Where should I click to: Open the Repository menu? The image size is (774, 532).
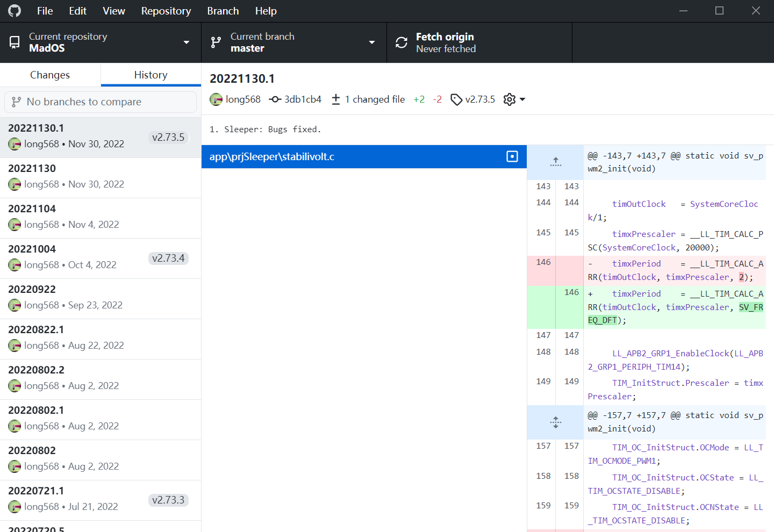click(166, 11)
